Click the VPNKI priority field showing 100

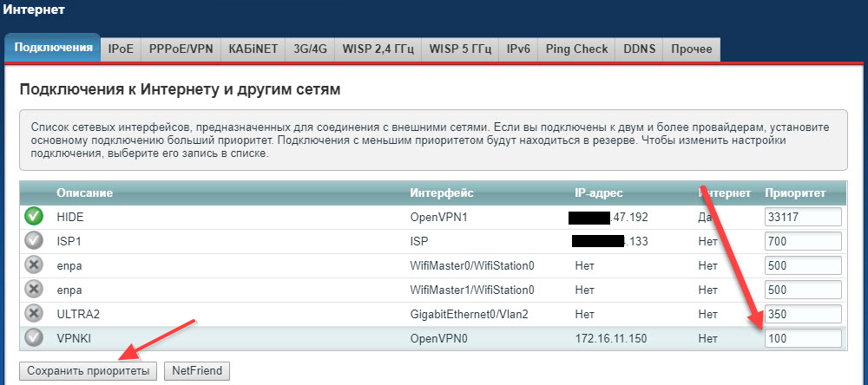pyautogui.click(x=803, y=338)
